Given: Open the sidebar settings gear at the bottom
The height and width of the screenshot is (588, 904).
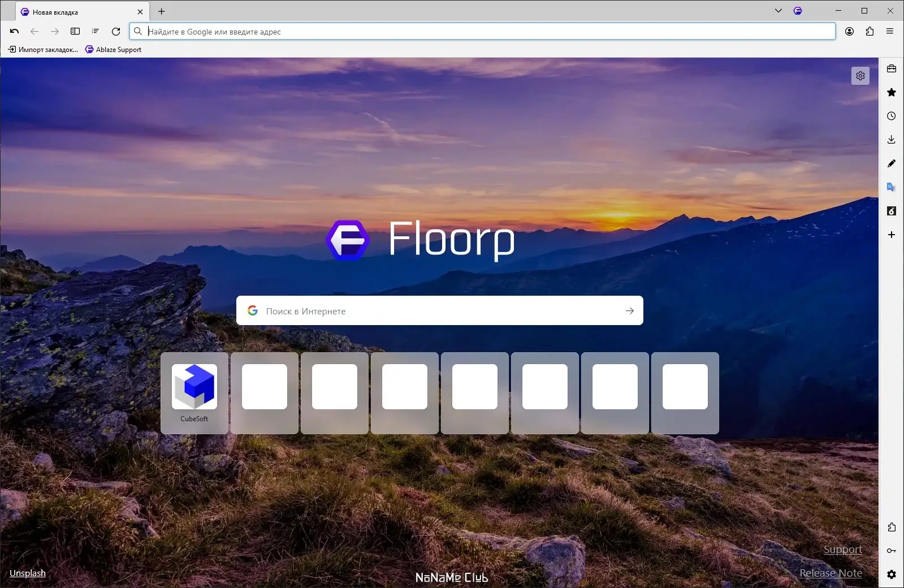Looking at the screenshot, I should coord(892,574).
